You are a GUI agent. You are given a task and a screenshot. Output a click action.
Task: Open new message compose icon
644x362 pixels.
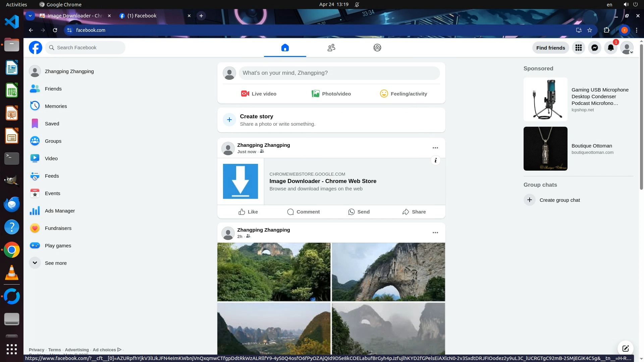[x=626, y=348]
